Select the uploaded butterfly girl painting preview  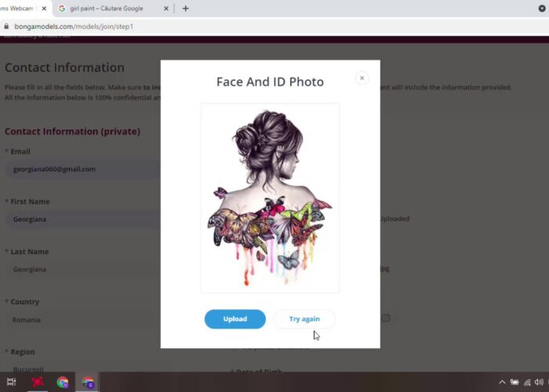270,198
